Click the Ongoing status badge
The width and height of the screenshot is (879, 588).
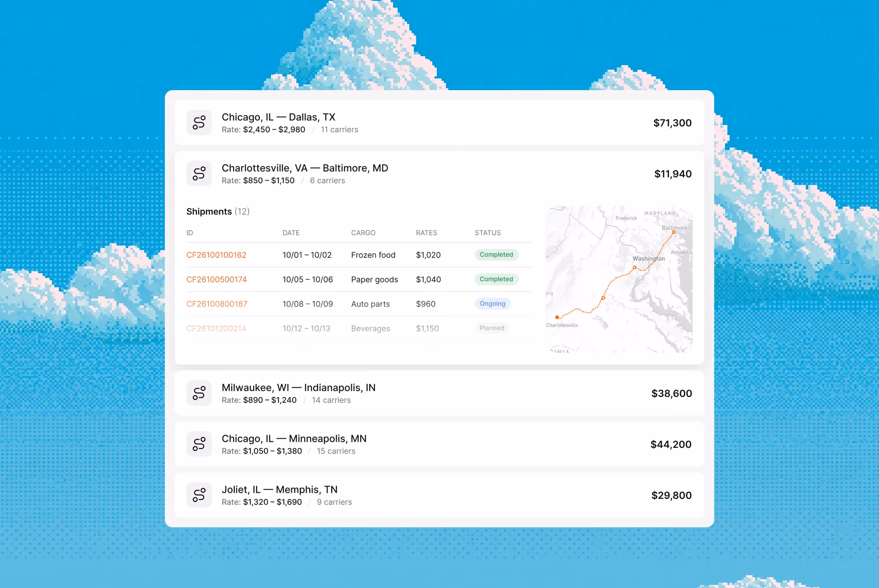pyautogui.click(x=492, y=304)
